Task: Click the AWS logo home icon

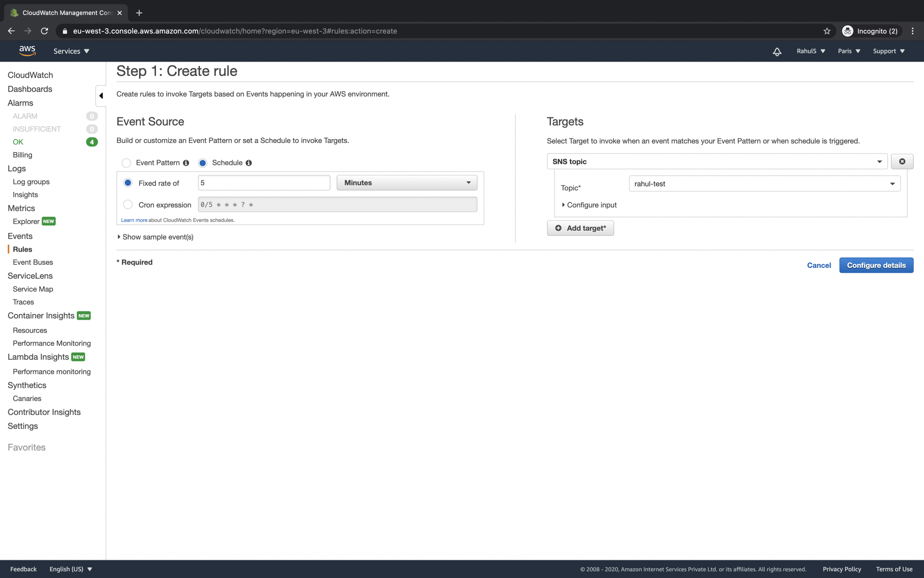Action: [27, 51]
